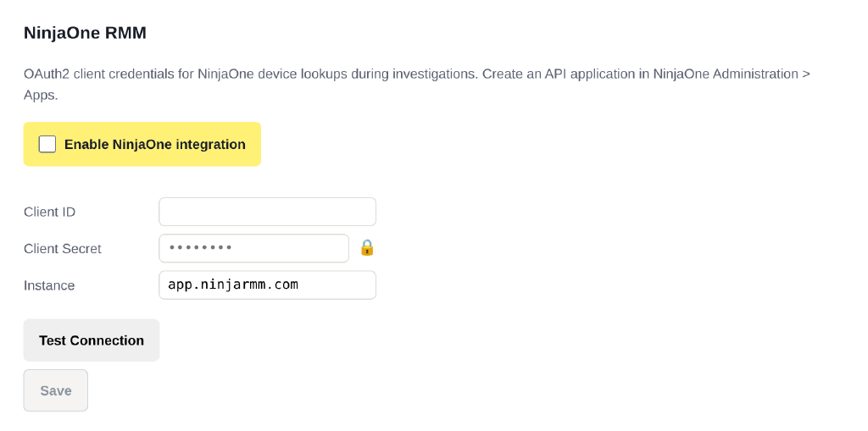Screen dimensions: 868x431
Task: Click the lock icon beside Client Secret
Action: pyautogui.click(x=367, y=247)
